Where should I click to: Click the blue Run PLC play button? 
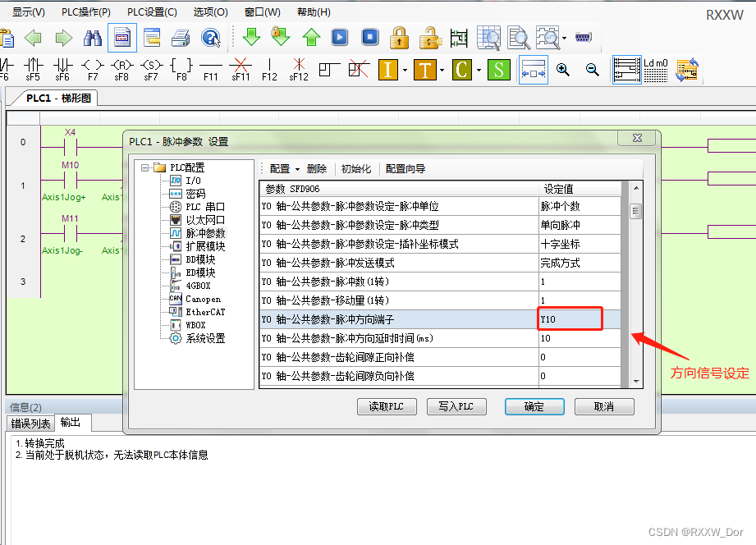[x=340, y=37]
